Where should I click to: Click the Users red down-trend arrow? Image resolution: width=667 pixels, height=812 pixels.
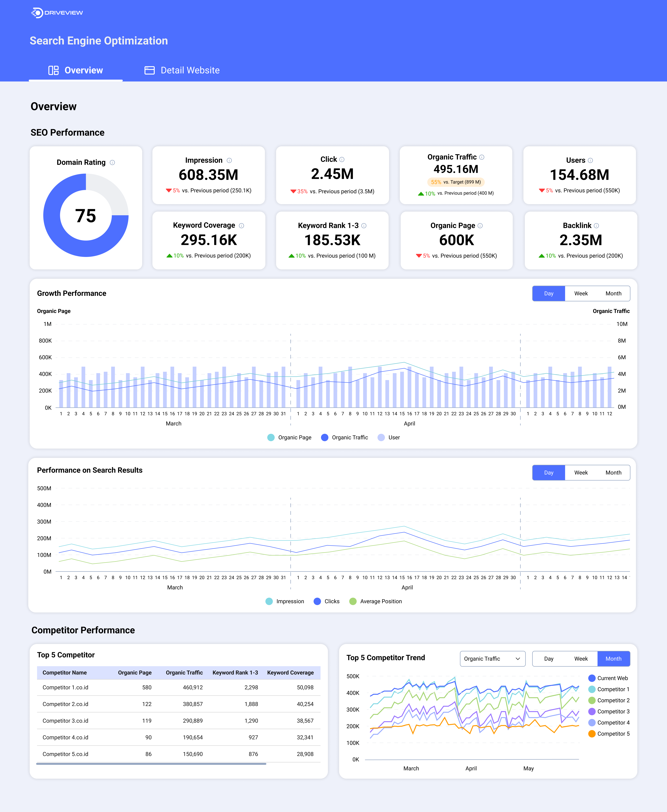542,190
